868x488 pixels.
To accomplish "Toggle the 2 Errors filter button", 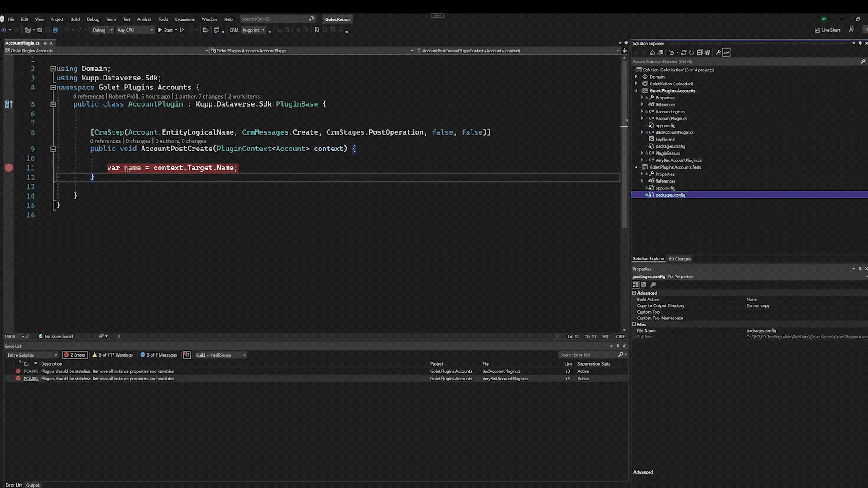I will (75, 355).
